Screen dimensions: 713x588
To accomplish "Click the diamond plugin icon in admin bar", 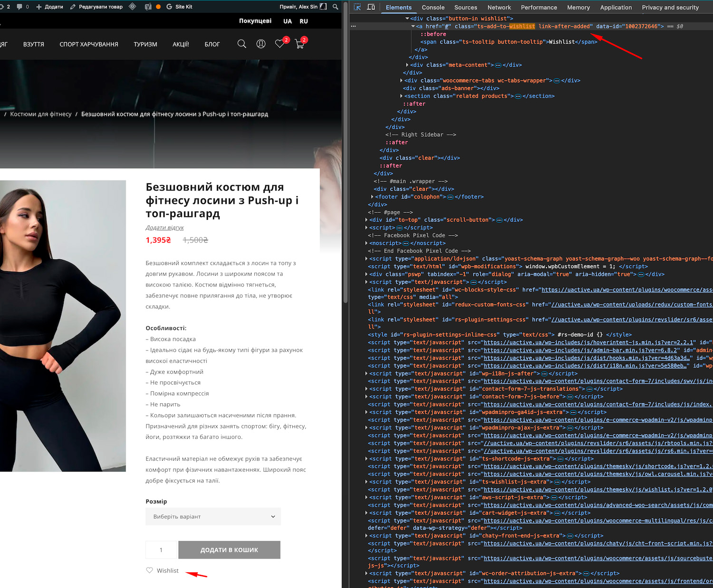I will click(x=133, y=7).
